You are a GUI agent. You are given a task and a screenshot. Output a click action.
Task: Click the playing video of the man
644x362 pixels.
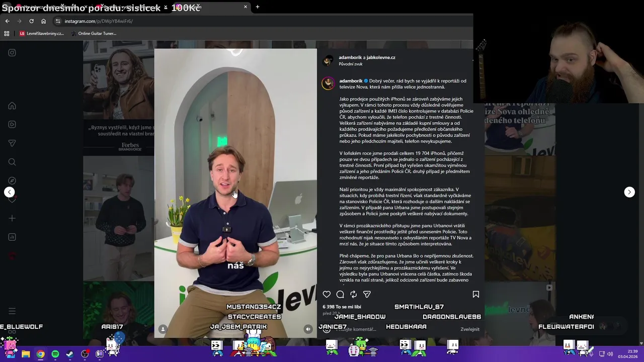pos(235,193)
